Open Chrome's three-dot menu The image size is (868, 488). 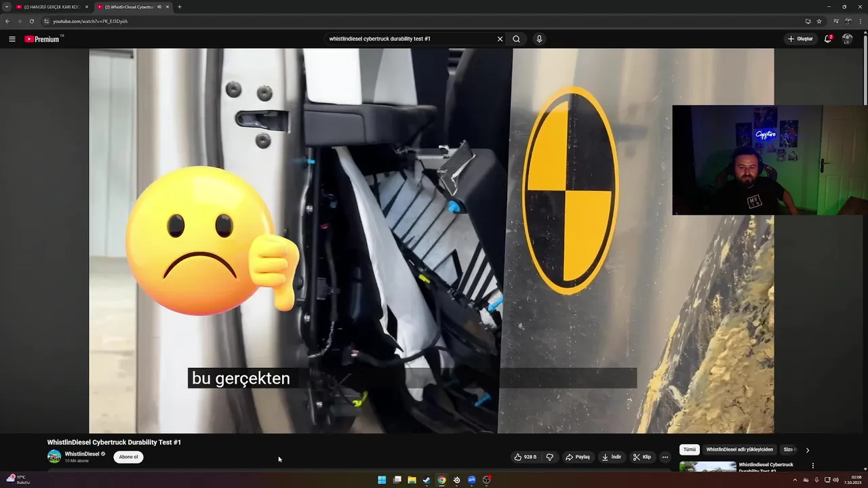tap(860, 21)
